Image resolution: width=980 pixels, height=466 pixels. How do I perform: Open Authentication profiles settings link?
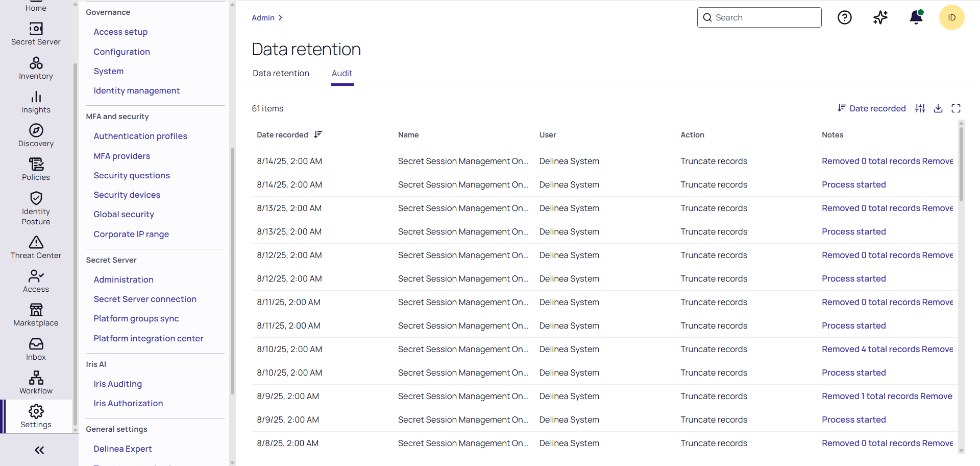pyautogui.click(x=140, y=136)
